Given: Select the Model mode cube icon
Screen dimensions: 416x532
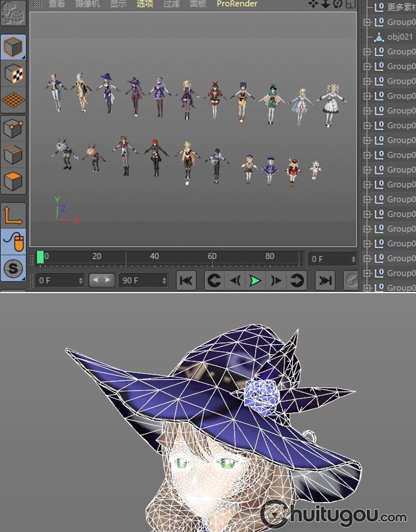Looking at the screenshot, I should click(x=13, y=47).
